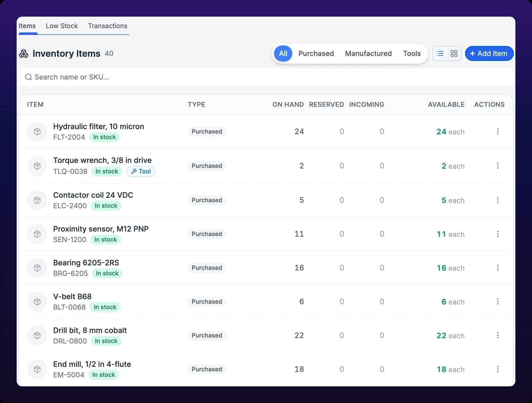Screen dimensions: 532x403
Task: Click the box icon beside Hydraulic filter
Action: click(x=37, y=132)
